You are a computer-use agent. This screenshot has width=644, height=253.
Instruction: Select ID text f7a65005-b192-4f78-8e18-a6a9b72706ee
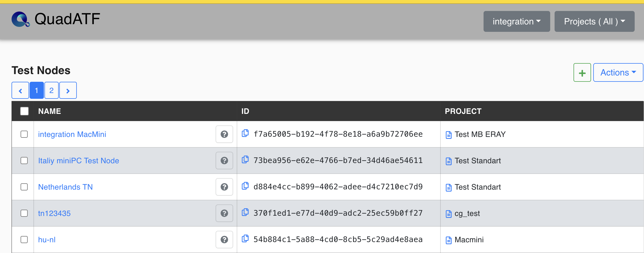point(338,134)
